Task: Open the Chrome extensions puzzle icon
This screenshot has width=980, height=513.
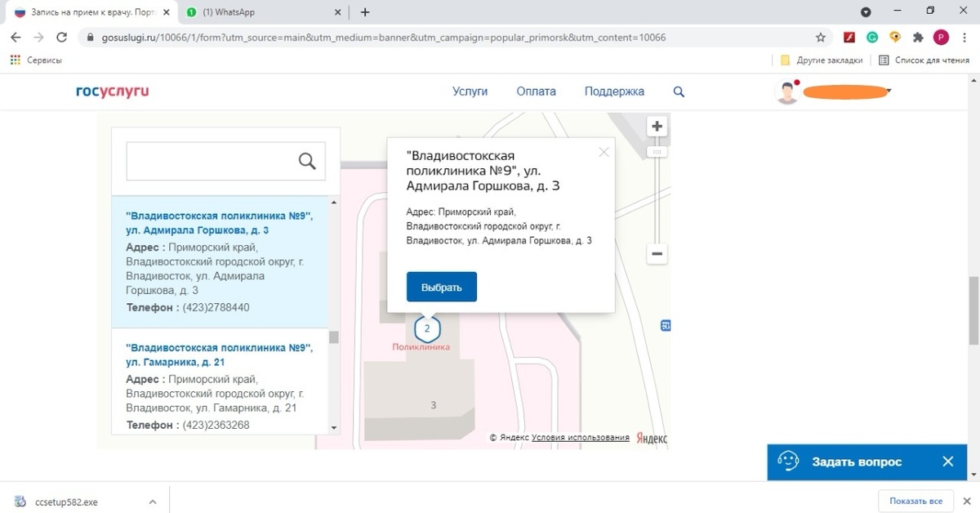Action: tap(918, 37)
